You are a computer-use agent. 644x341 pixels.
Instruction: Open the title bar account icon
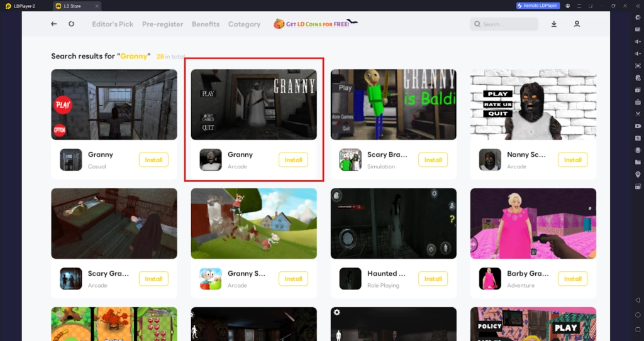[x=568, y=6]
